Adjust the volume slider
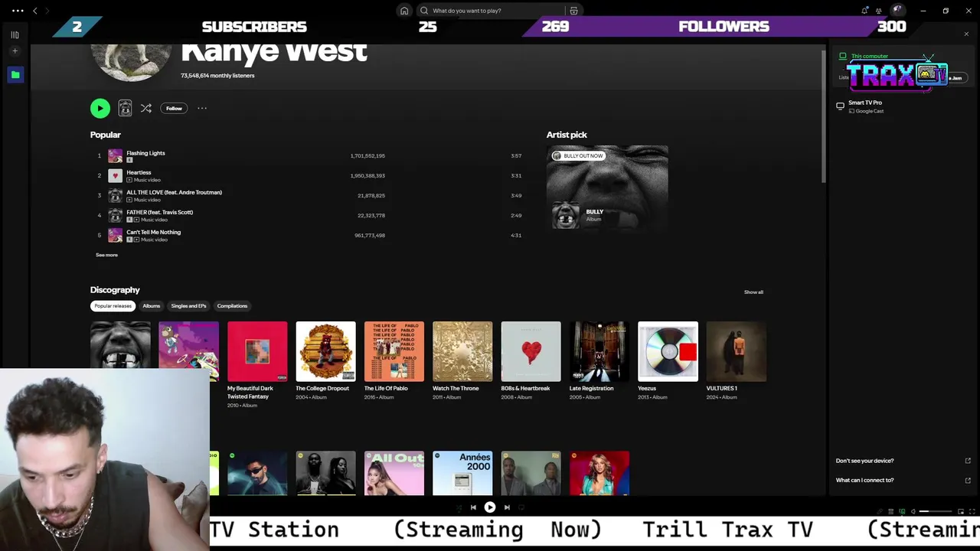Viewport: 980px width, 551px height. [936, 511]
